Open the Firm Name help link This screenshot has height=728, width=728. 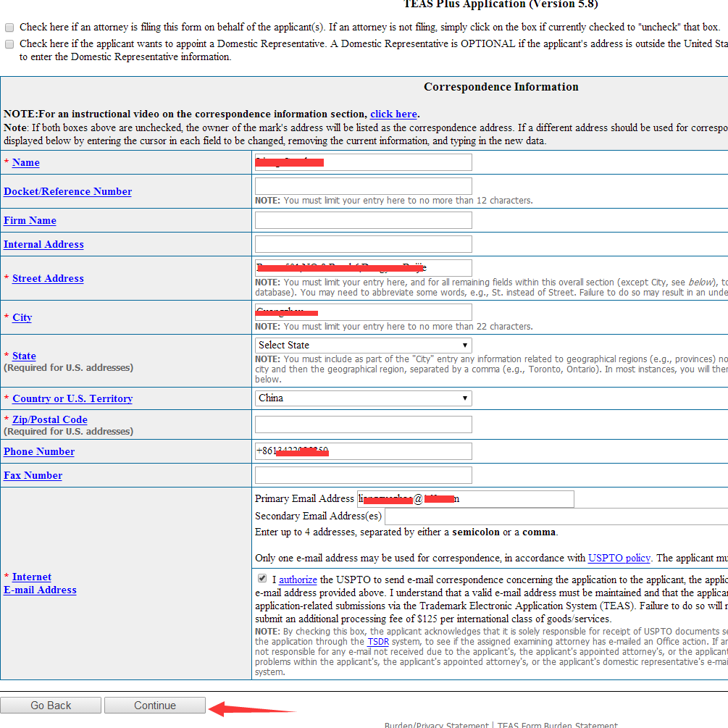(x=30, y=220)
